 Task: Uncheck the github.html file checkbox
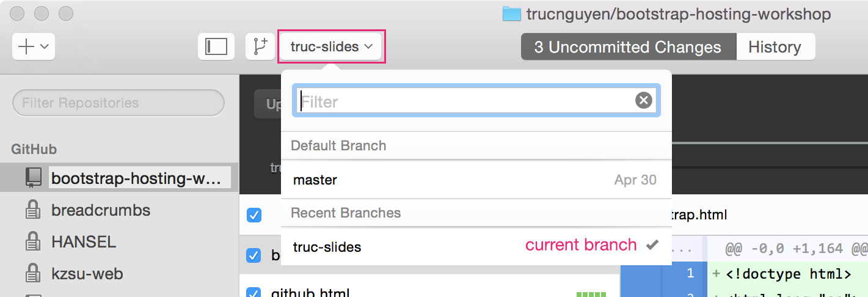[x=253, y=293]
